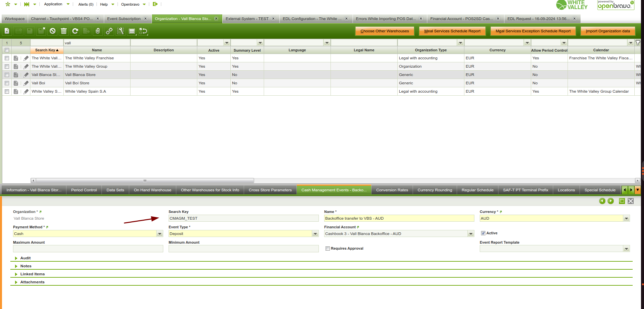Open the Event Subscription tab

click(x=124, y=19)
